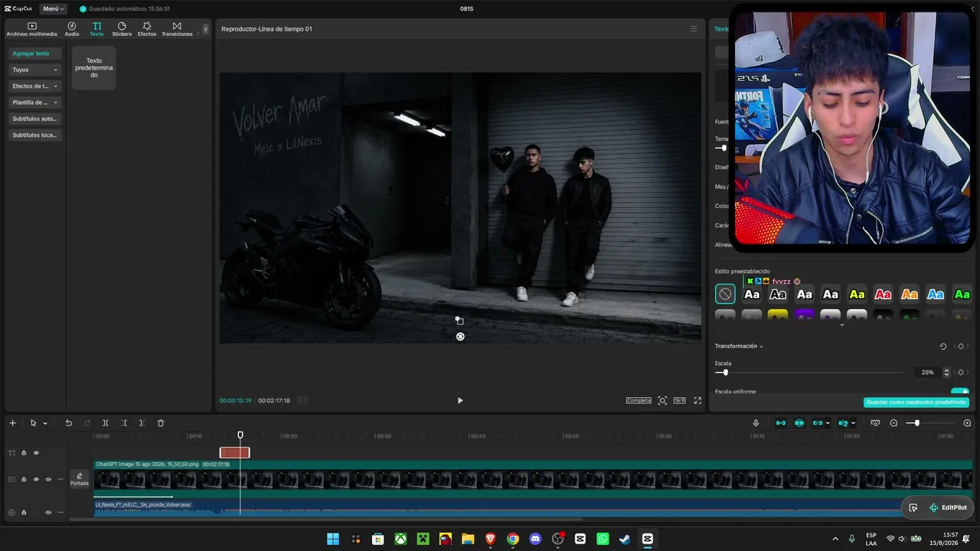Screen dimensions: 980x551
Task: Click Guardar como parámetro predefinido
Action: point(916,403)
